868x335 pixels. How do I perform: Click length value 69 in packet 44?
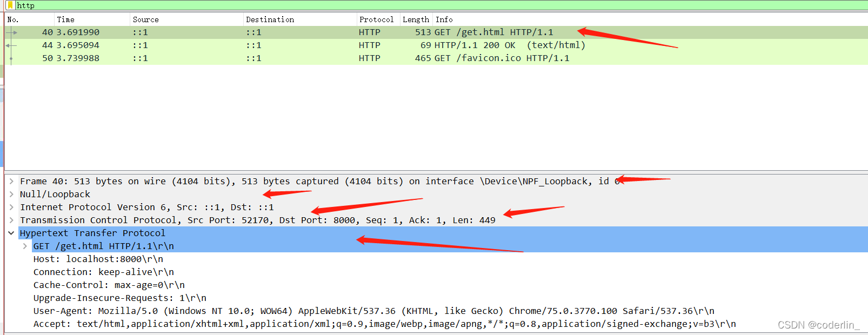[426, 45]
